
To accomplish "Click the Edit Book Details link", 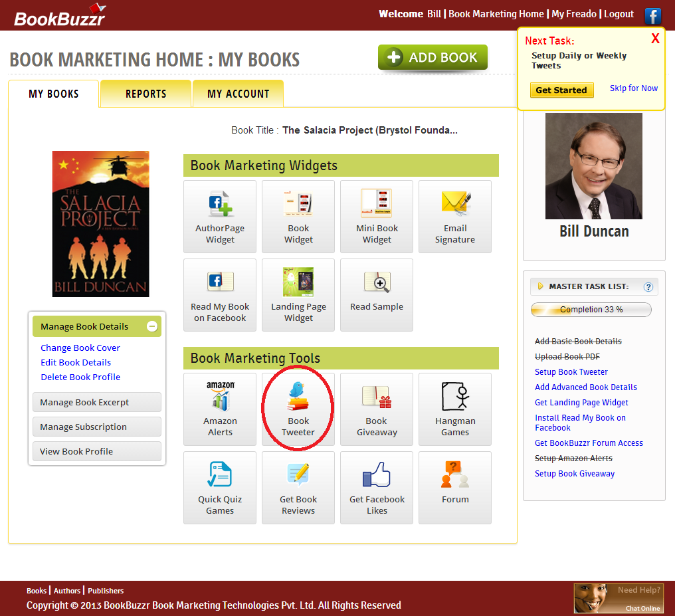I will (x=76, y=362).
